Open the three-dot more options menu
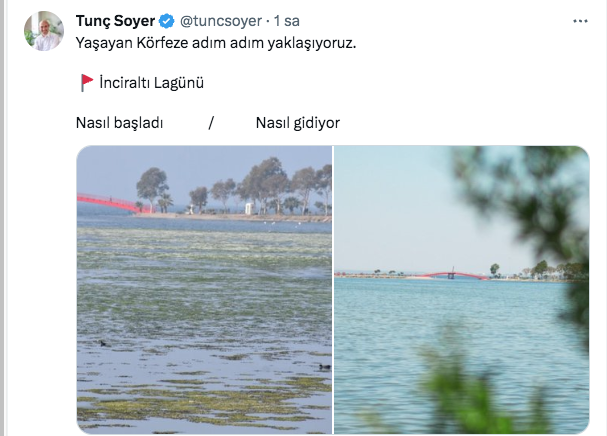The height and width of the screenshot is (436, 607). (580, 21)
